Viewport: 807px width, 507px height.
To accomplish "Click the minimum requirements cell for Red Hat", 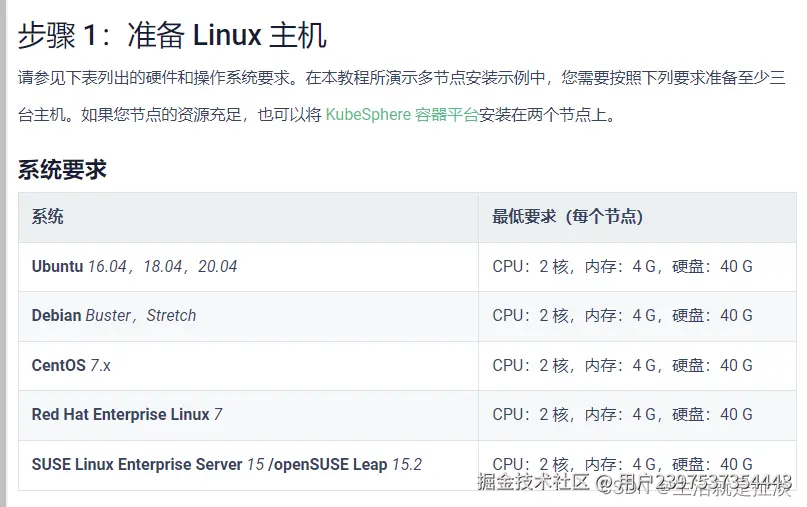I will (x=622, y=414).
